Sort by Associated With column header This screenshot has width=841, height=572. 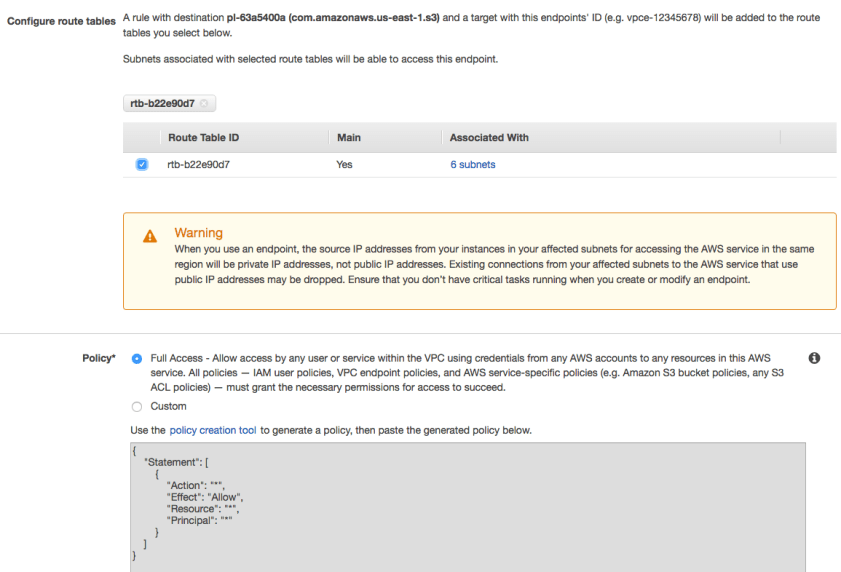(489, 137)
